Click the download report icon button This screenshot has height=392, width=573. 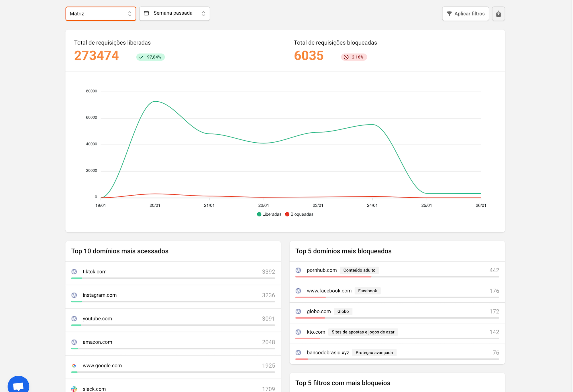point(499,14)
